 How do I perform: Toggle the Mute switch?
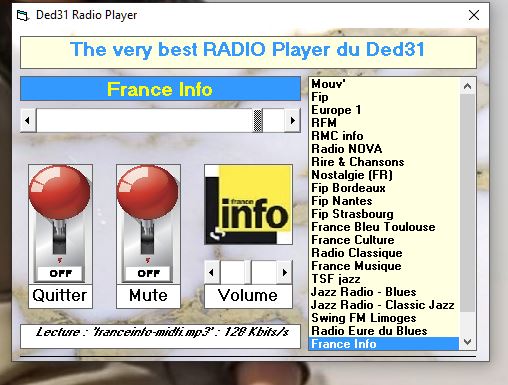(148, 224)
